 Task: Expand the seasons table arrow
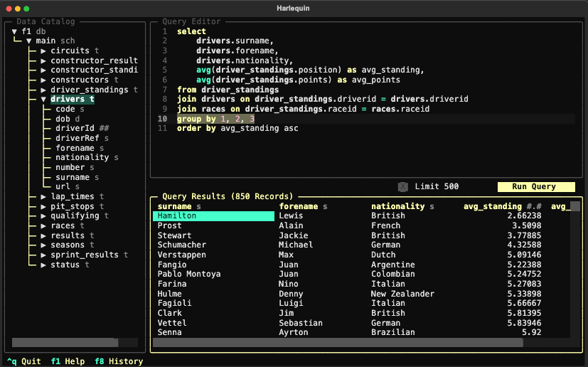click(x=43, y=245)
